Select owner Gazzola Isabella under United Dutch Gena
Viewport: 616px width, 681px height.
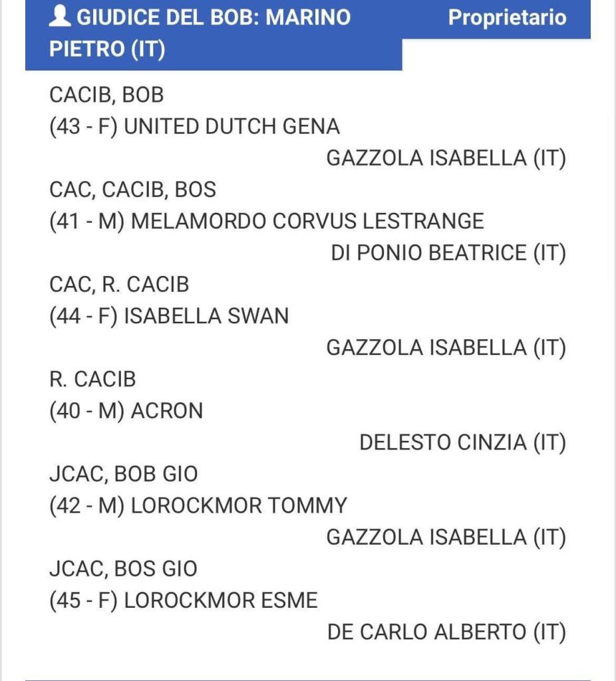click(x=446, y=158)
